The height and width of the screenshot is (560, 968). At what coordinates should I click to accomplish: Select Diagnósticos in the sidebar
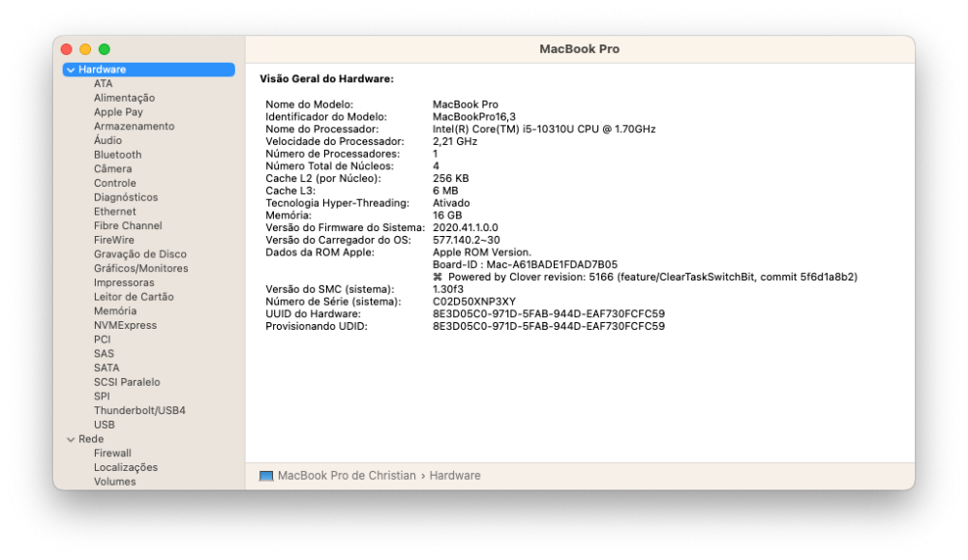tap(126, 197)
